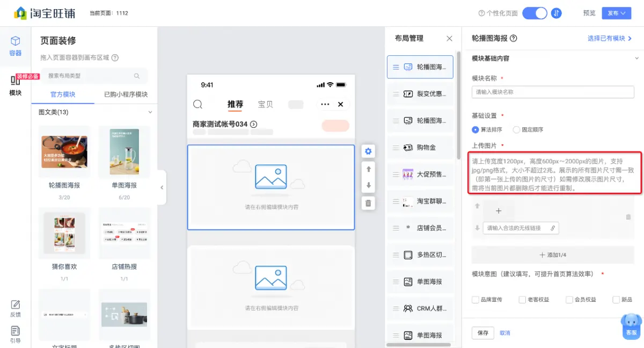Image resolution: width=644 pixels, height=348 pixels.
Task: Click the 取消 cancel link
Action: pyautogui.click(x=505, y=333)
